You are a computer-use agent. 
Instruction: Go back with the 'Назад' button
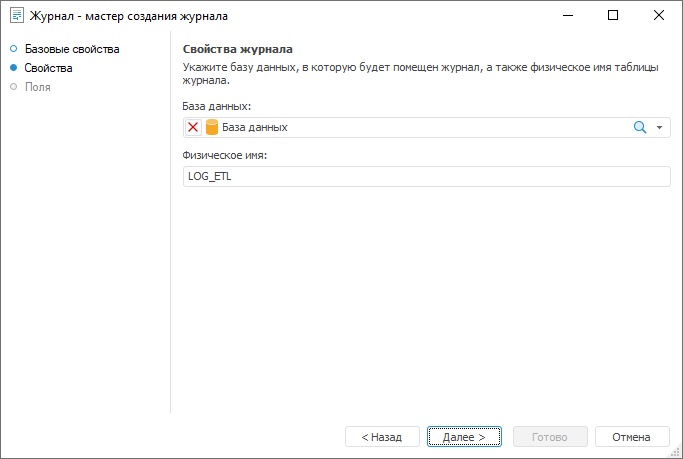[382, 437]
